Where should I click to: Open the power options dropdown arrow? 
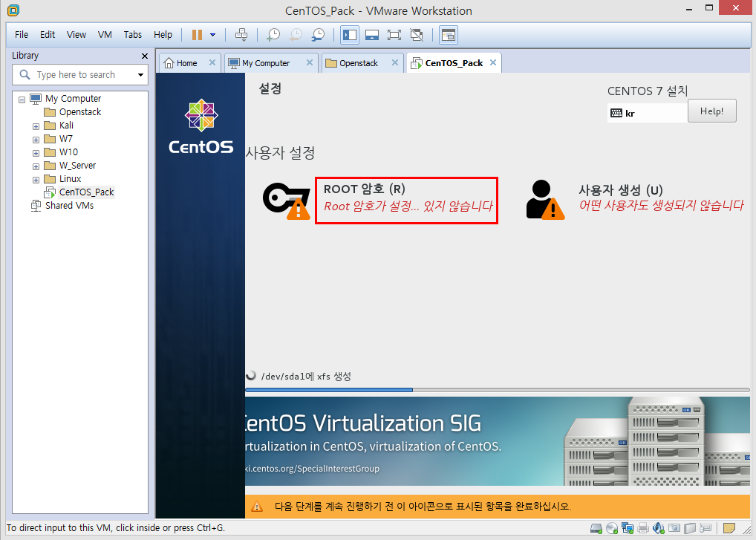(212, 35)
